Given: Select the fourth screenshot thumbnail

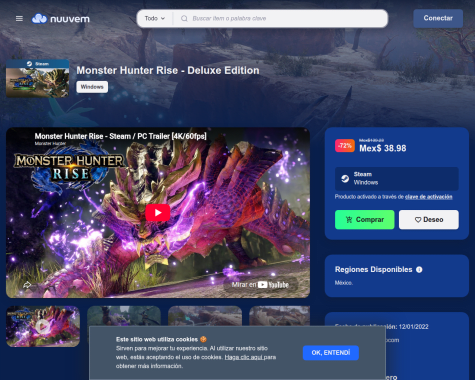Looking at the screenshot, I should tap(280, 316).
